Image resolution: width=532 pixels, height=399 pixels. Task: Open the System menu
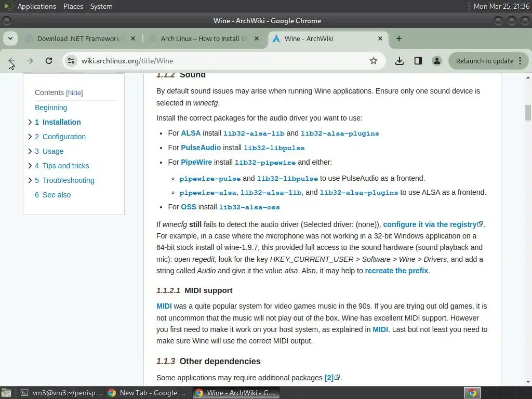pos(101,6)
